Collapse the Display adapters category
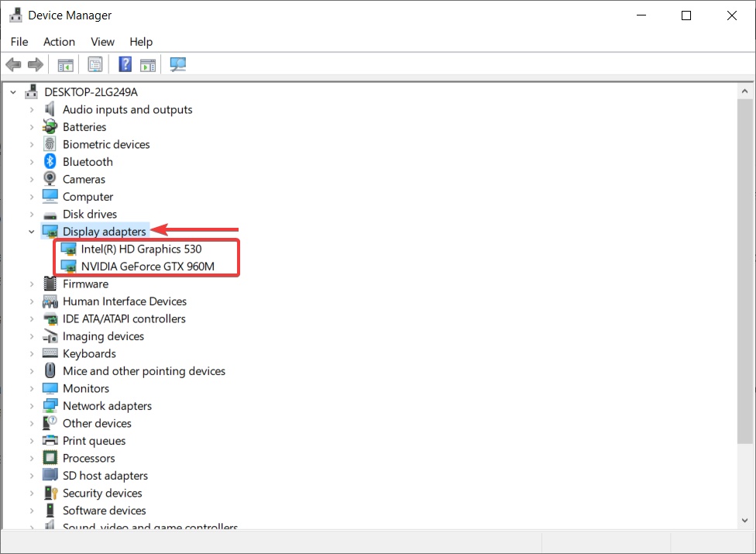 [31, 232]
